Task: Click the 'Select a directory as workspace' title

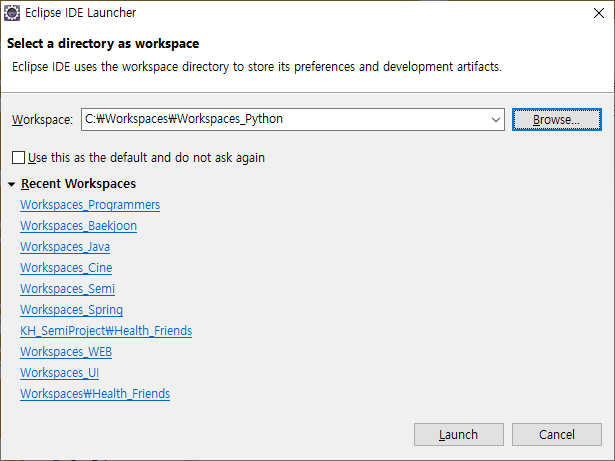Action: [103, 44]
